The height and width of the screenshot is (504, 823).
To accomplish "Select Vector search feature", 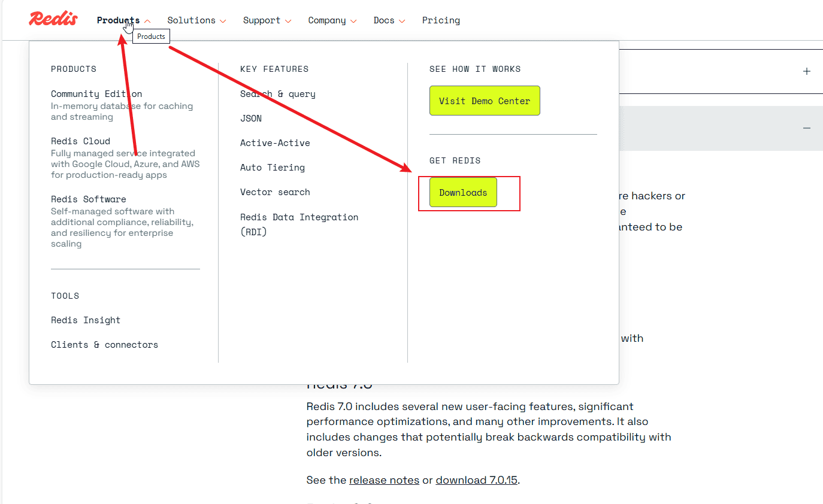I will point(275,192).
